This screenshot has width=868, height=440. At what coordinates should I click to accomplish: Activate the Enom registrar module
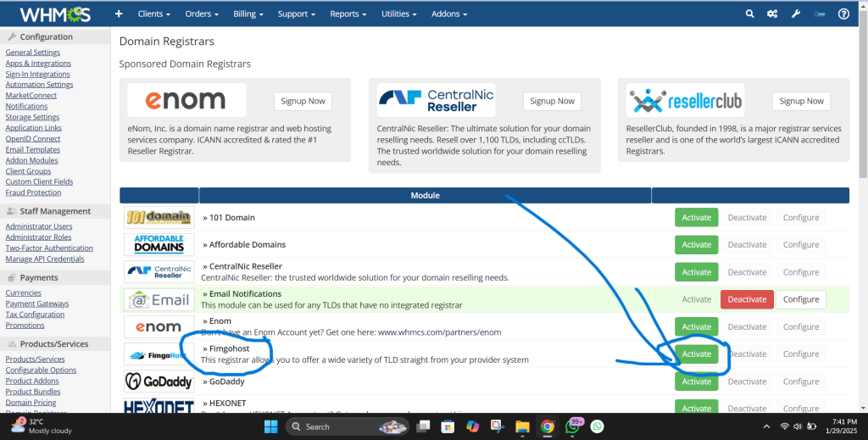697,326
